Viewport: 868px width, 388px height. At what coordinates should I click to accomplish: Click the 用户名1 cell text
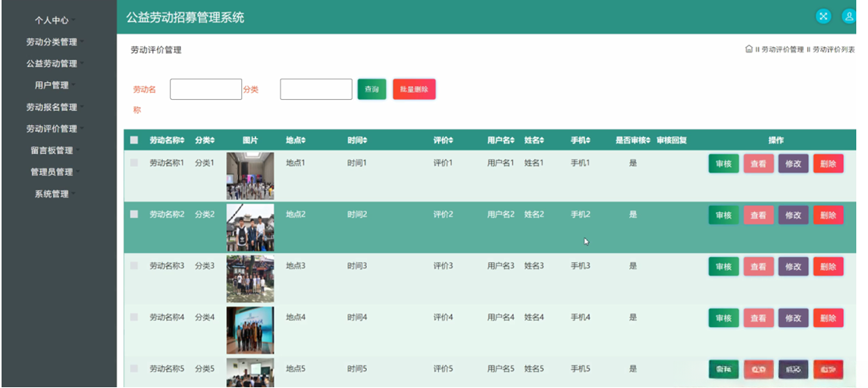[x=501, y=162]
